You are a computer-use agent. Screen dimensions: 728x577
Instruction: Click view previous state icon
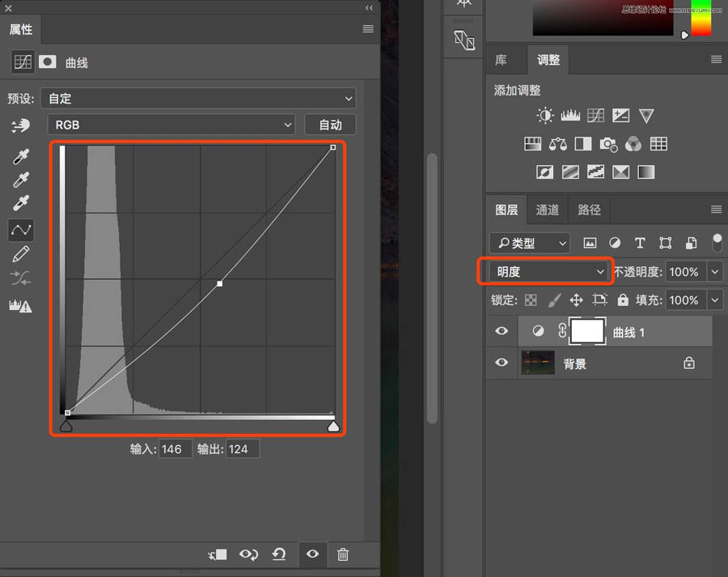coord(248,554)
